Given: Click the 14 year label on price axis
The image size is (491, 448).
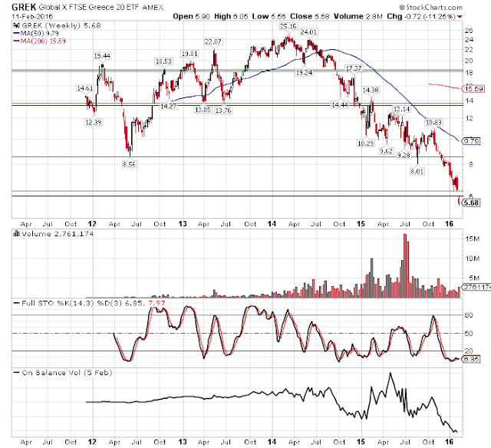Looking at the screenshot, I should coord(272,224).
